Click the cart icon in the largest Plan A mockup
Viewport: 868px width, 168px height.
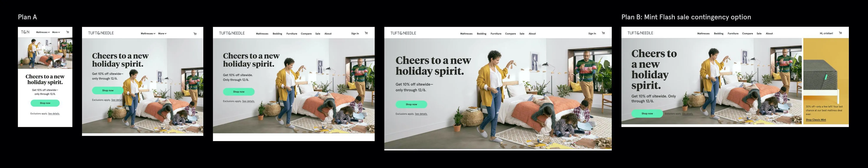(x=603, y=33)
